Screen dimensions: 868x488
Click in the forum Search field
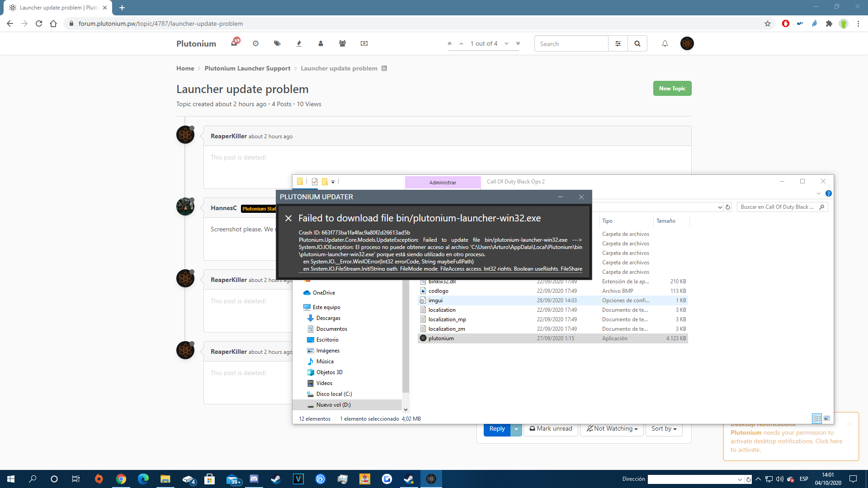point(571,44)
